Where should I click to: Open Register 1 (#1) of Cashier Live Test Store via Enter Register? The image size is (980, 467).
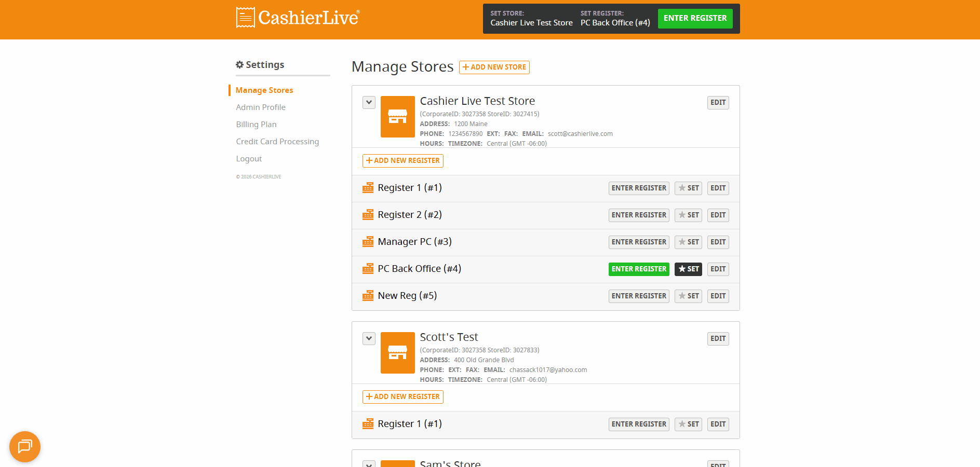pyautogui.click(x=639, y=188)
